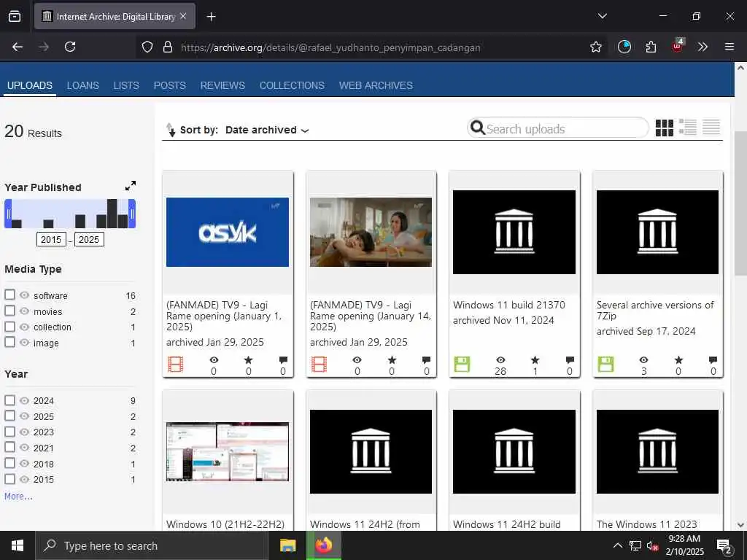747x560 pixels.
Task: Open a new browser tab
Action: (211, 17)
